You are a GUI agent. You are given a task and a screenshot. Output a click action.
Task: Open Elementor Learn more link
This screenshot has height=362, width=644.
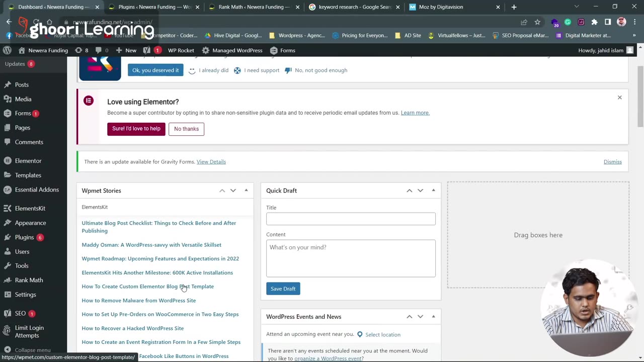pos(415,113)
